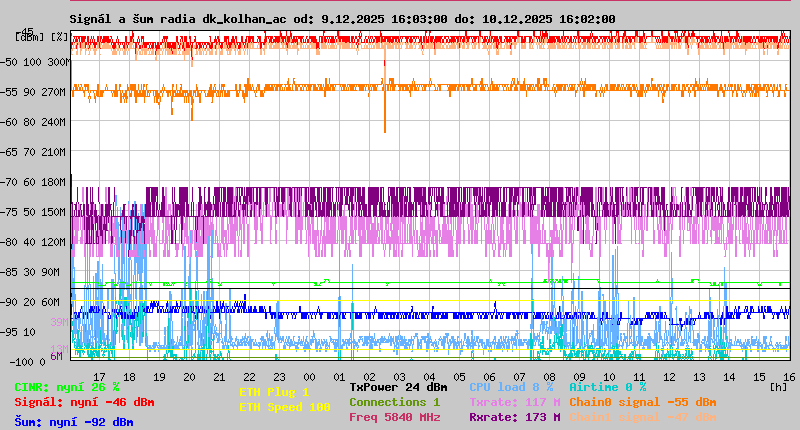Click the [h] unit label on time axis
Viewport: 800px width, 430px height.
tap(778, 387)
